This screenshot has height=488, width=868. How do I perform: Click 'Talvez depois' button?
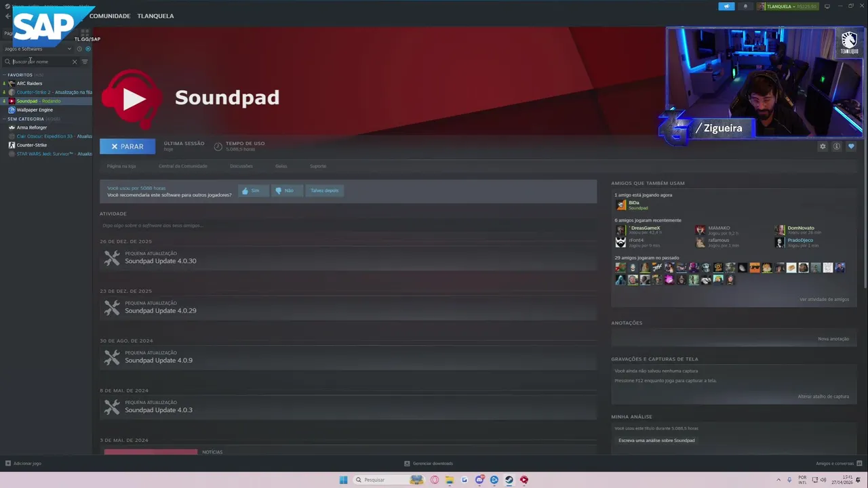point(325,191)
